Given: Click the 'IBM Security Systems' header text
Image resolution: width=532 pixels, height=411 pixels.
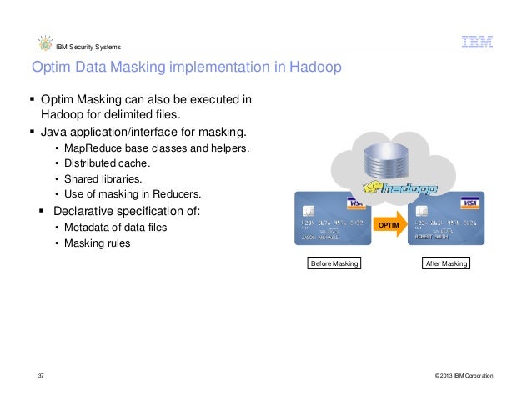Looking at the screenshot, I should (x=88, y=47).
